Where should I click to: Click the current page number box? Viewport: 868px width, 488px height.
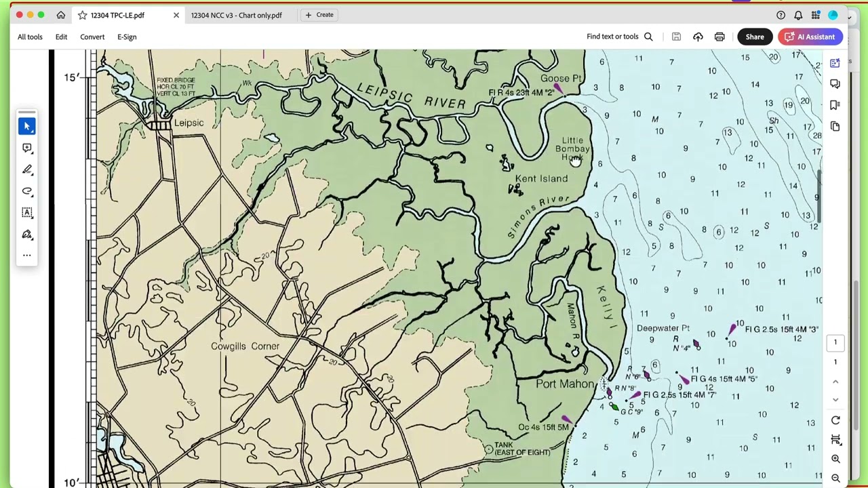(835, 342)
